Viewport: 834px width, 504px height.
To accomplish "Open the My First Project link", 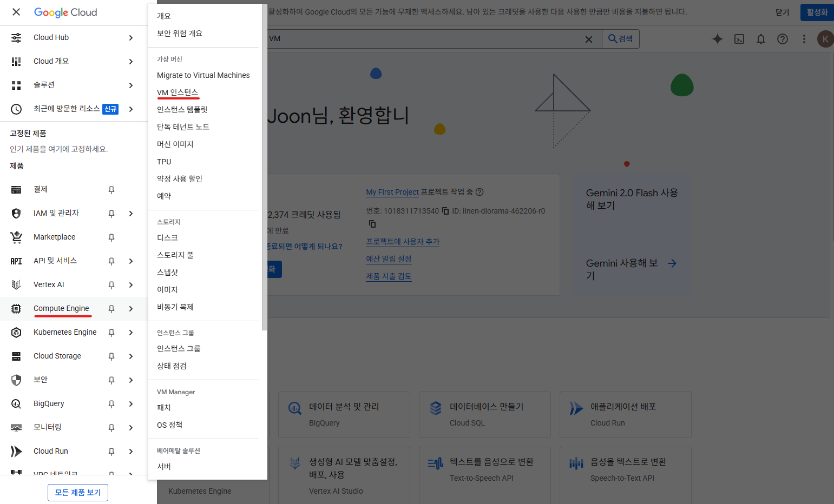I will [392, 192].
